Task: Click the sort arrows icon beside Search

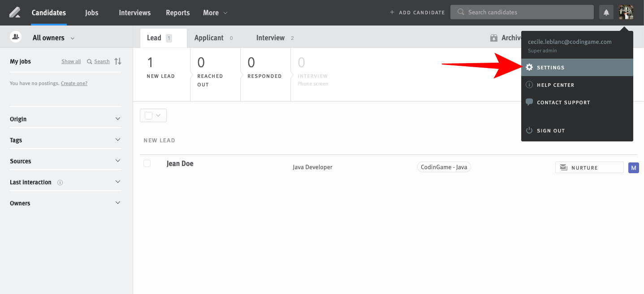Action: click(118, 61)
